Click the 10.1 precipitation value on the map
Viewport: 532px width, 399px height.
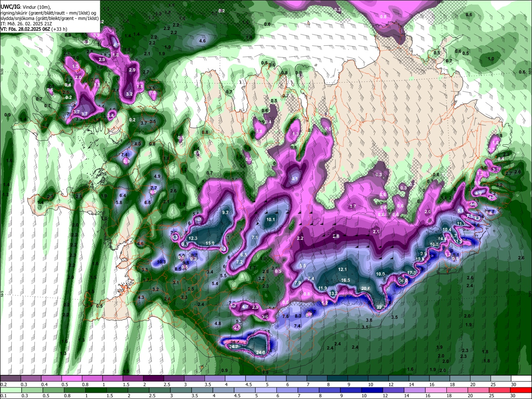271,219
